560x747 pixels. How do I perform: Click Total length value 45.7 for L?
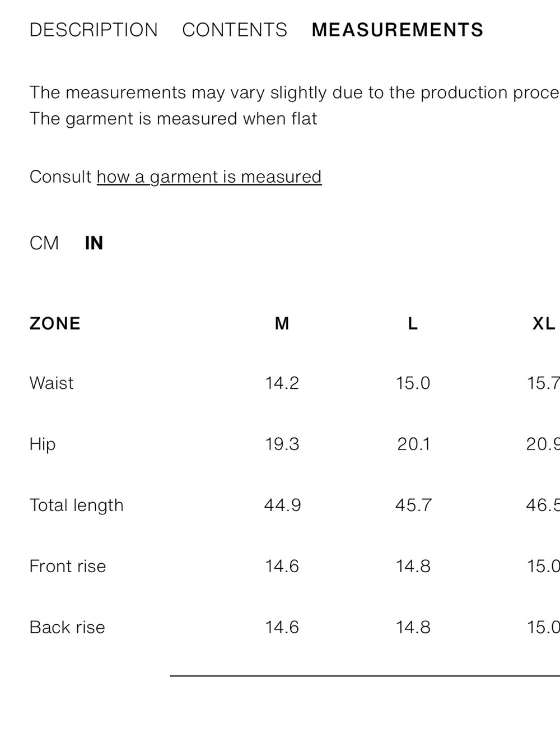pyautogui.click(x=413, y=505)
